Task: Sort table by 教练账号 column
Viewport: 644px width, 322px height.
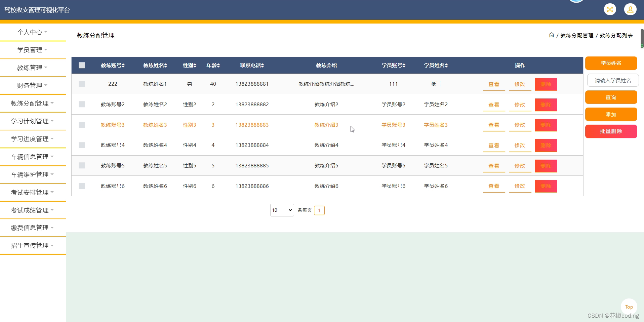Action: [x=113, y=66]
